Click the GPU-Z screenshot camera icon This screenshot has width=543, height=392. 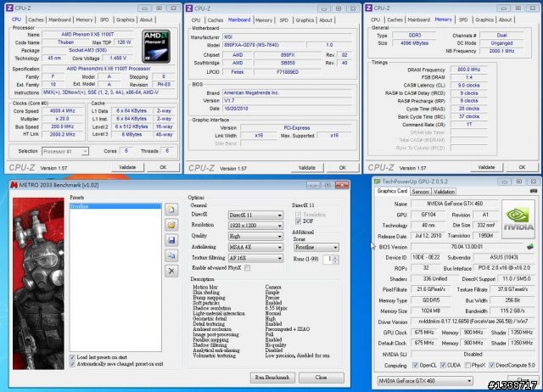click(534, 191)
